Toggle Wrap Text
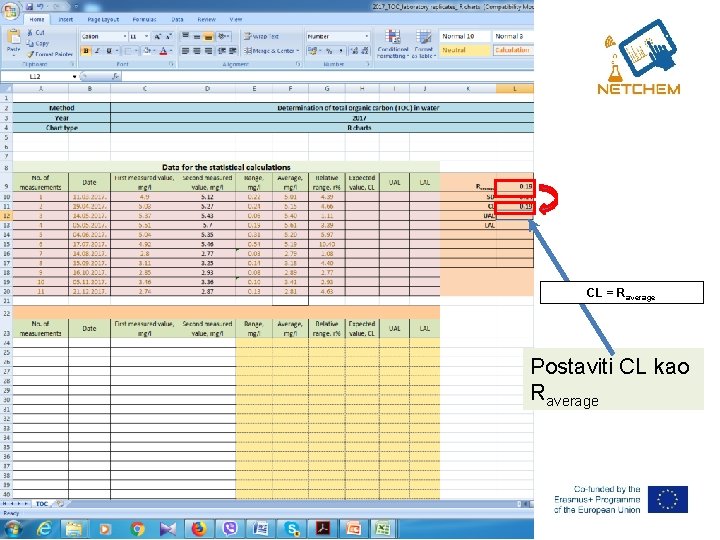 [261, 36]
